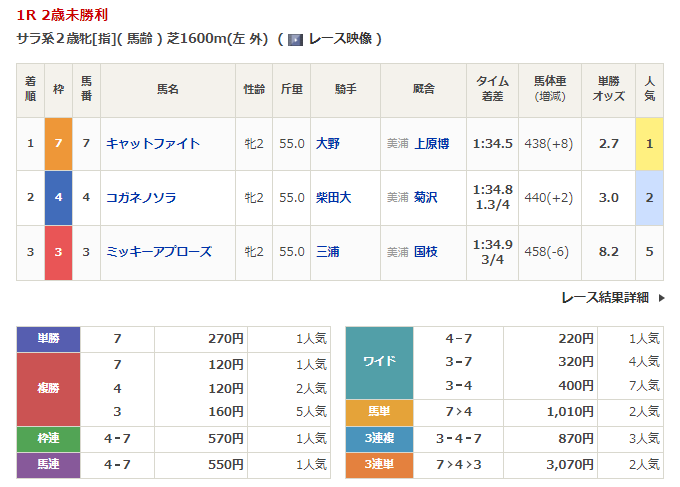Screen dimensions: 680x487
Task: Open horse コガネノソラ profile
Action: (141, 198)
